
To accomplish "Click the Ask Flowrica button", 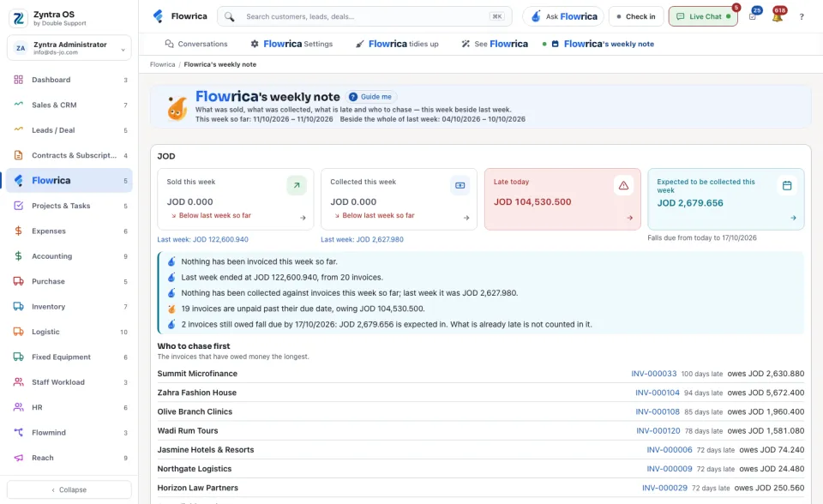I will click(563, 17).
